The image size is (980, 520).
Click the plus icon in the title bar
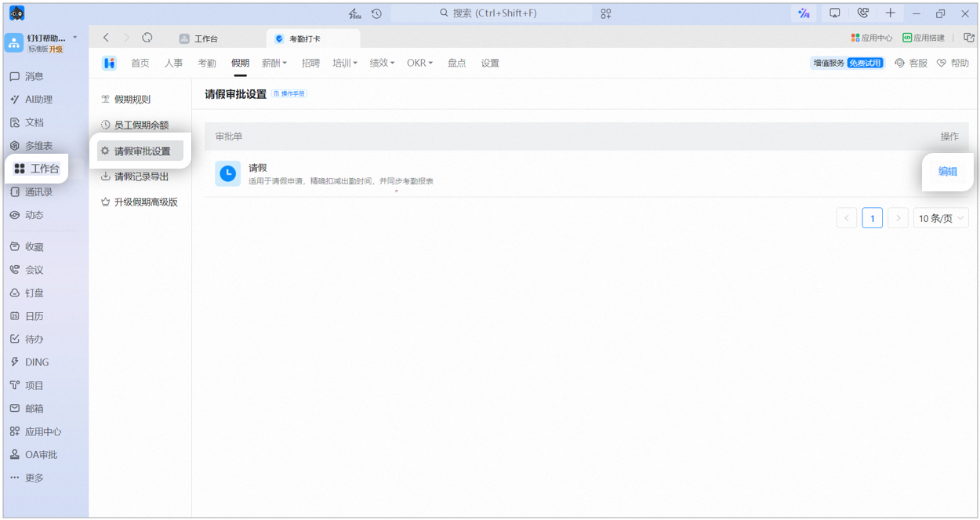pyautogui.click(x=891, y=13)
